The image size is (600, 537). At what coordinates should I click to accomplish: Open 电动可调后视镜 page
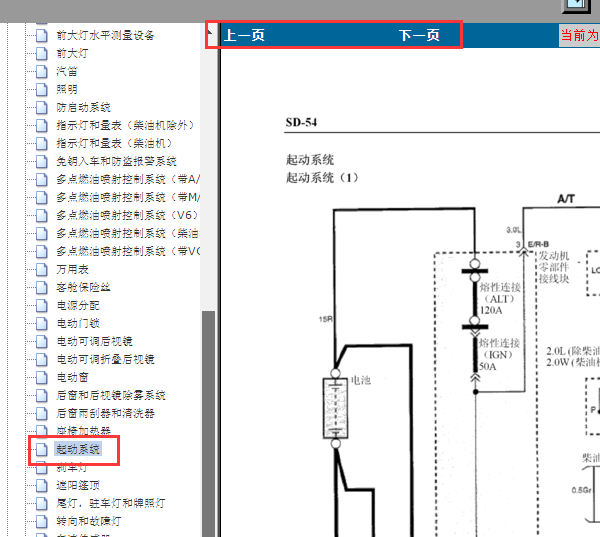point(95,341)
